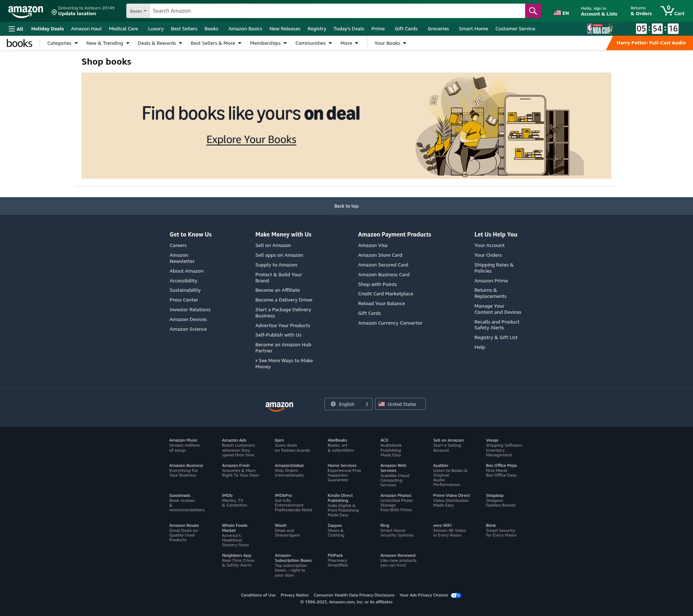693x616 pixels.
Task: Click Shop with Points link
Action: [378, 285]
